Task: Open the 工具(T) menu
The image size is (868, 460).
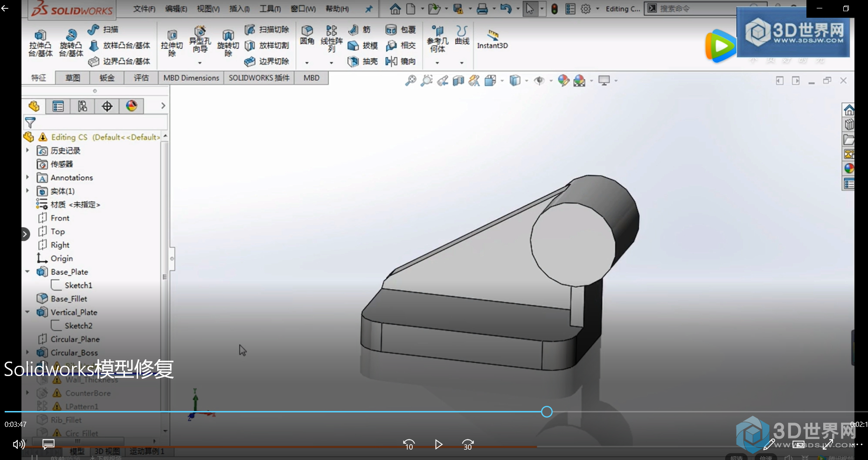Action: coord(270,9)
